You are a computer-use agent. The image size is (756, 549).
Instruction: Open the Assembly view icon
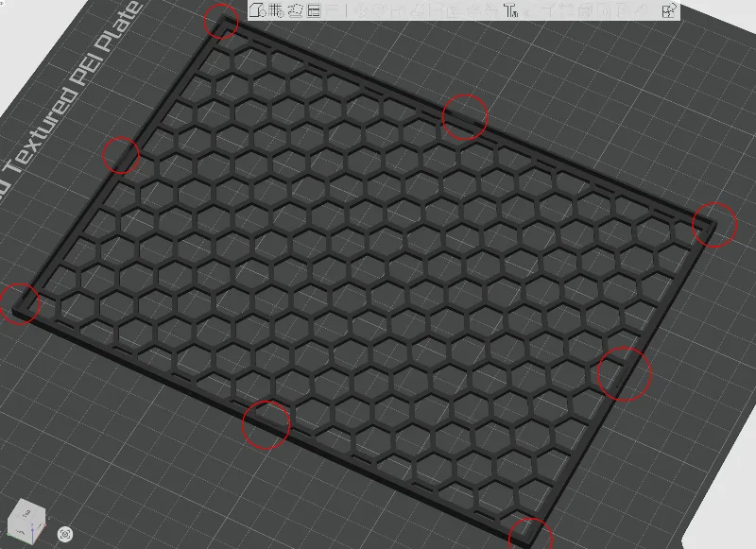point(669,10)
